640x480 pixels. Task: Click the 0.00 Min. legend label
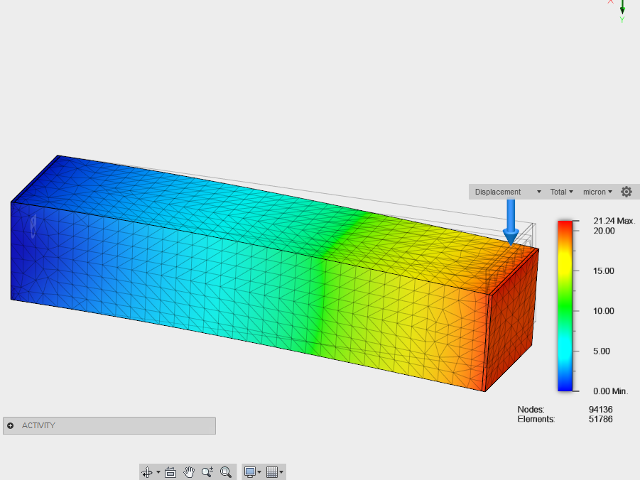(609, 390)
